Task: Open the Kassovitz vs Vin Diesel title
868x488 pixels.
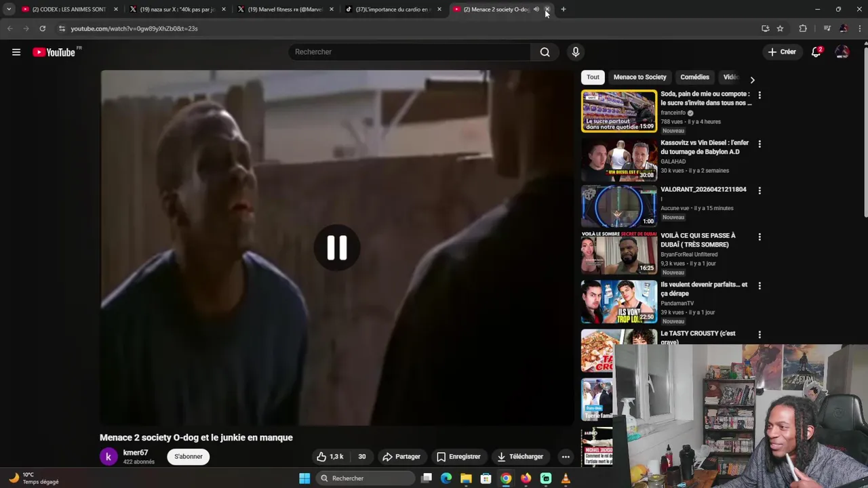Action: pyautogui.click(x=705, y=147)
